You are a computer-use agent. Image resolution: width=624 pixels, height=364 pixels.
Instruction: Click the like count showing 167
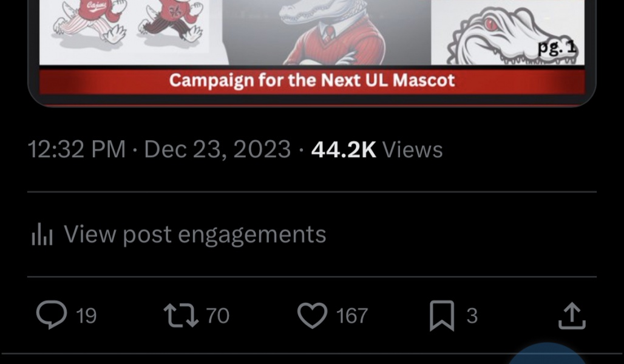352,316
